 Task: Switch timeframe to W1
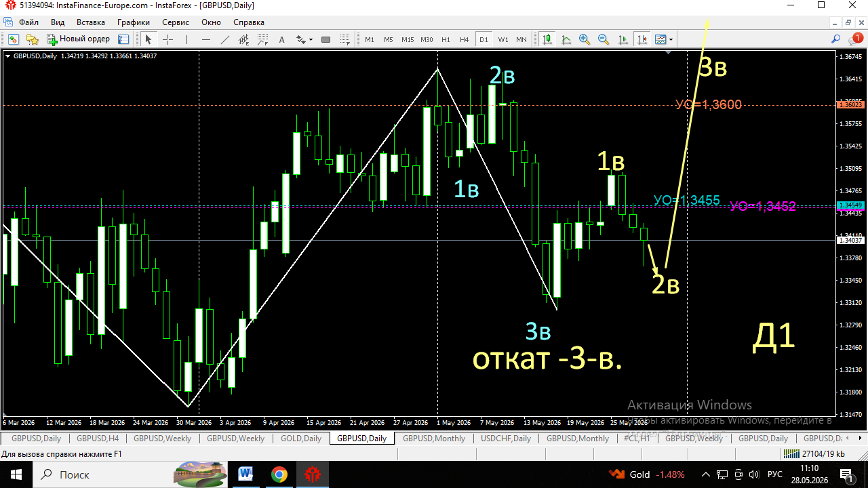[x=503, y=39]
